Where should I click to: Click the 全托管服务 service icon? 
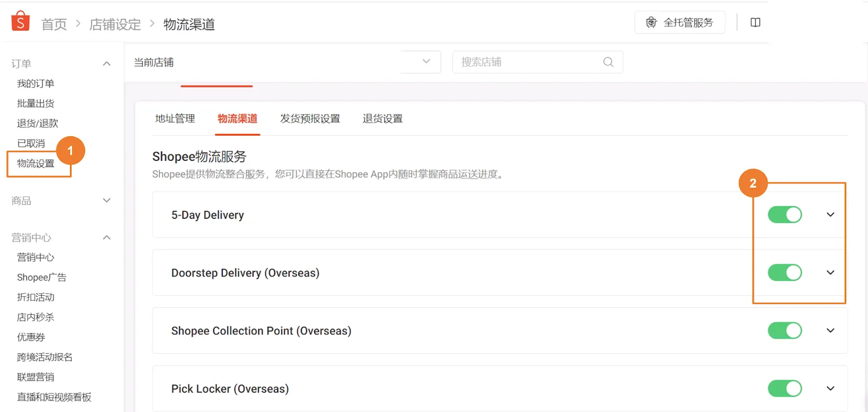coord(652,22)
